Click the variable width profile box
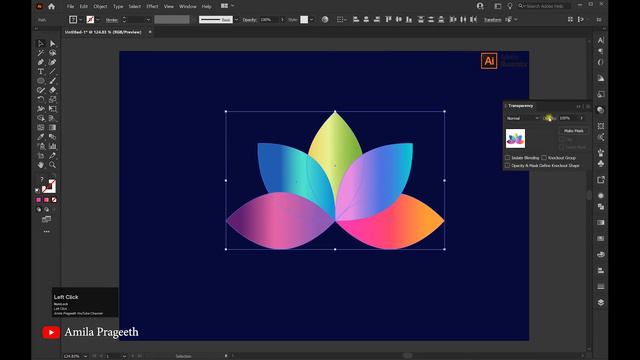Screen dimensions: 640x360 172,20
